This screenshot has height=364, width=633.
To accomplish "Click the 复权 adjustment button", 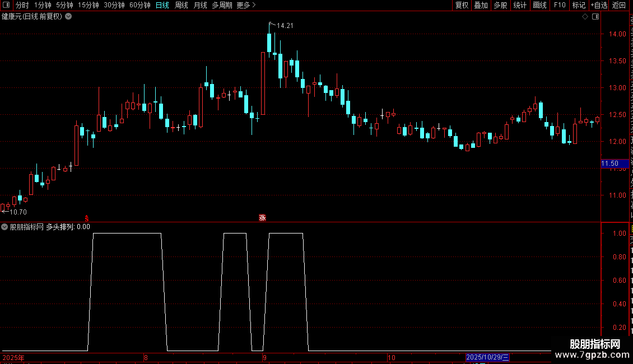I will click(462, 5).
